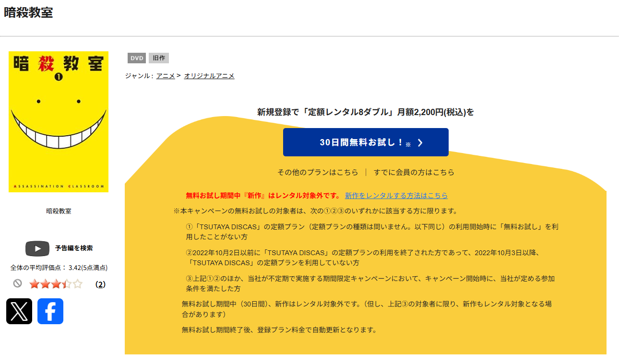Start the 30日間無料お試し free trial
Image resolution: width=619 pixels, height=364 pixels.
point(366,142)
